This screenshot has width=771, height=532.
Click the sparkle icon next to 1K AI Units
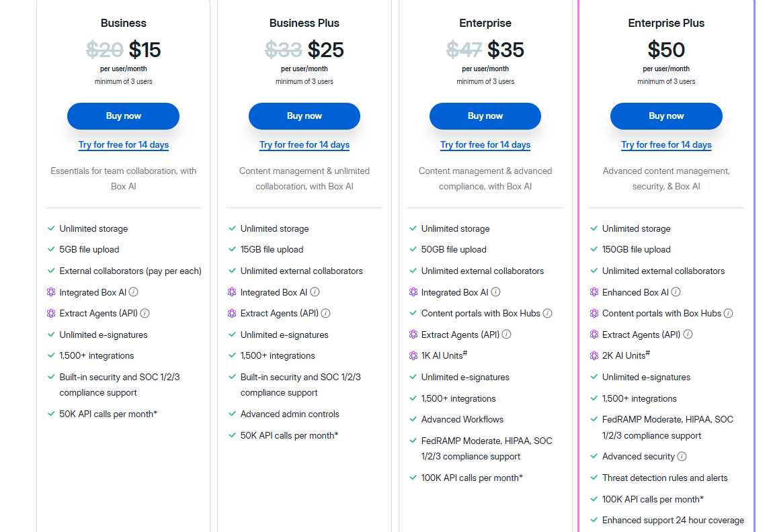[413, 355]
